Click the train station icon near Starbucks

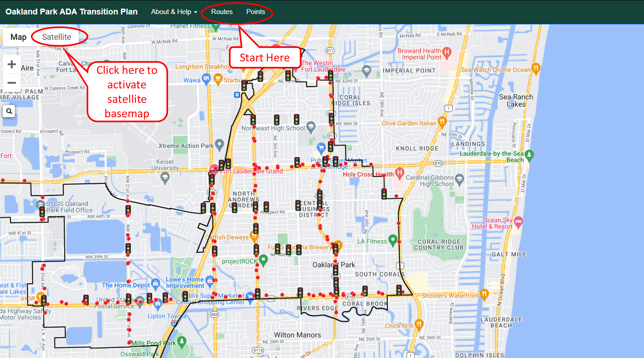[237, 95]
